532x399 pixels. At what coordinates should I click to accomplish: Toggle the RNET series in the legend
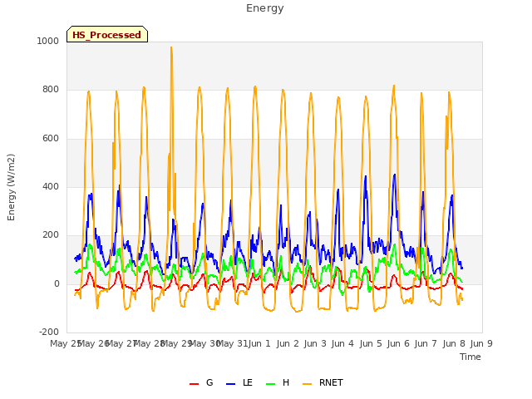click(323, 382)
